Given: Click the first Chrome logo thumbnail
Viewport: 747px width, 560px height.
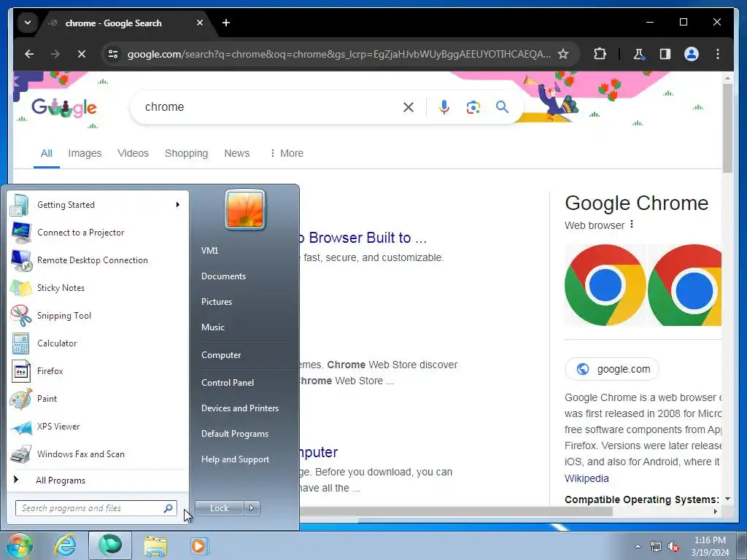Looking at the screenshot, I should point(605,285).
